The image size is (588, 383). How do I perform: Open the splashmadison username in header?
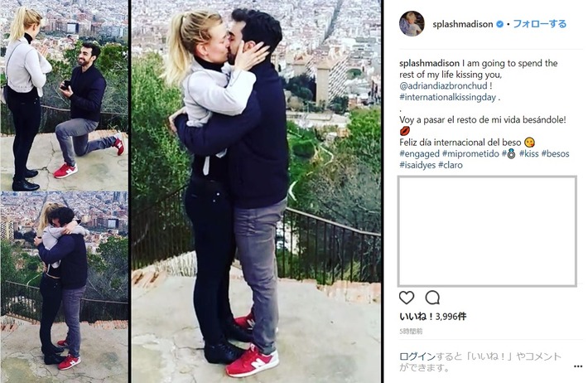462,24
